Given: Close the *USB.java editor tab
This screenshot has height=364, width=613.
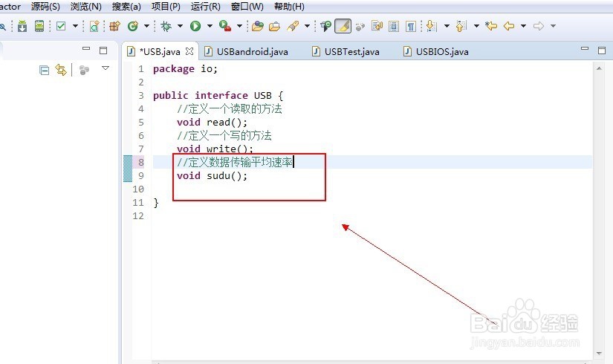Looking at the screenshot, I should pyautogui.click(x=189, y=51).
